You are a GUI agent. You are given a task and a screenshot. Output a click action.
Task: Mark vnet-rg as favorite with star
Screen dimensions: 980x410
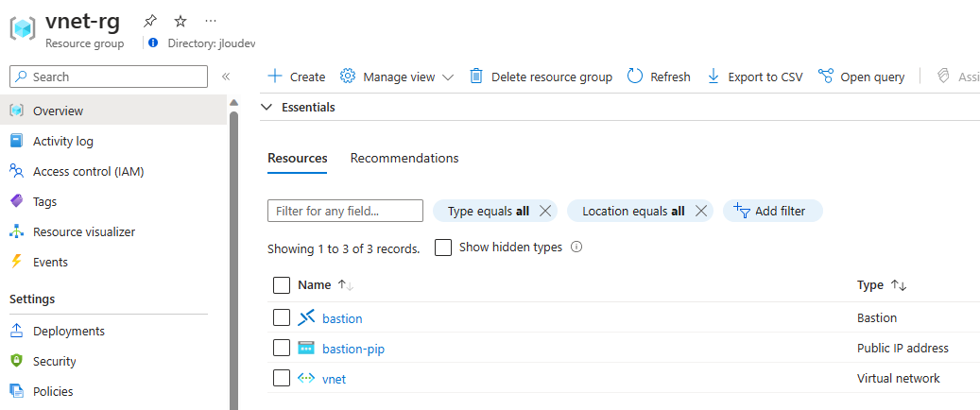[181, 21]
